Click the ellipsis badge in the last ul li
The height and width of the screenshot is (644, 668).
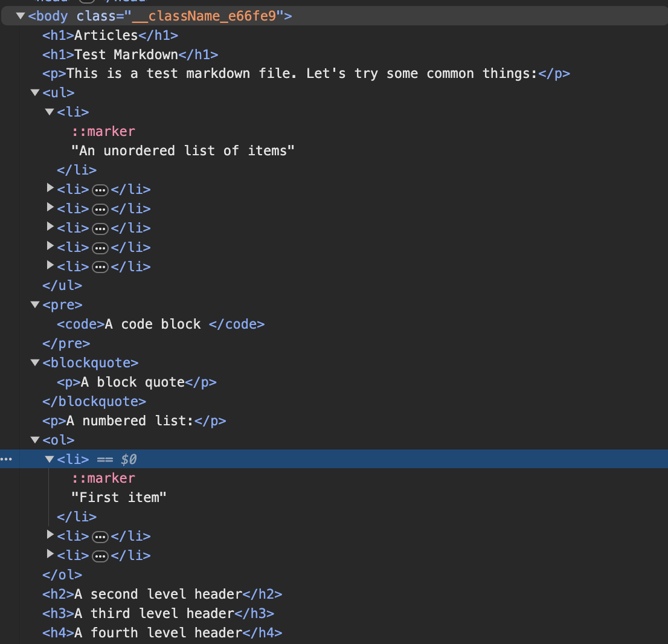(x=100, y=267)
